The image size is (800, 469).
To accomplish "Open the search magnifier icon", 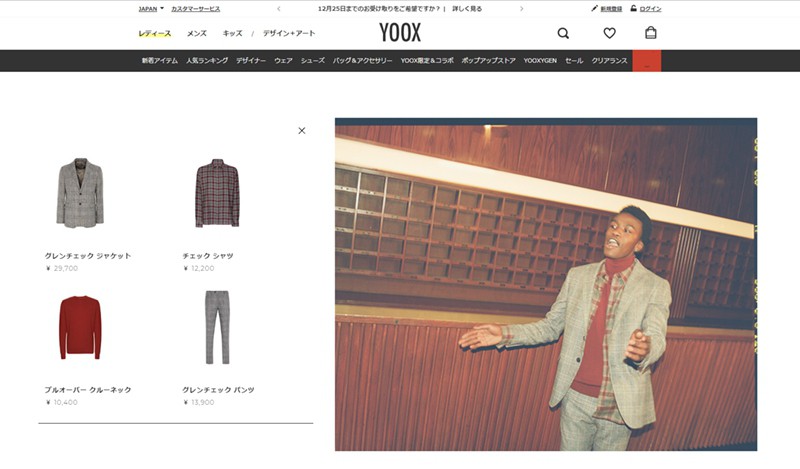I will tap(563, 33).
